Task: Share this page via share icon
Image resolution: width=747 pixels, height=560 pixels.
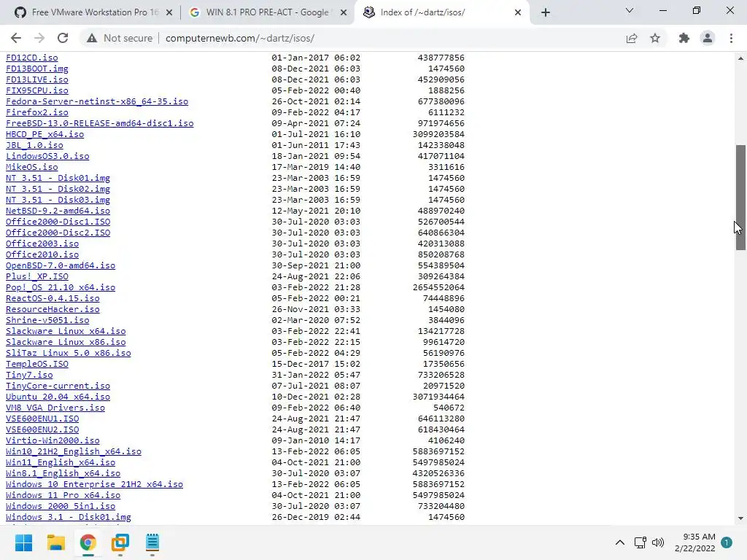Action: [632, 38]
